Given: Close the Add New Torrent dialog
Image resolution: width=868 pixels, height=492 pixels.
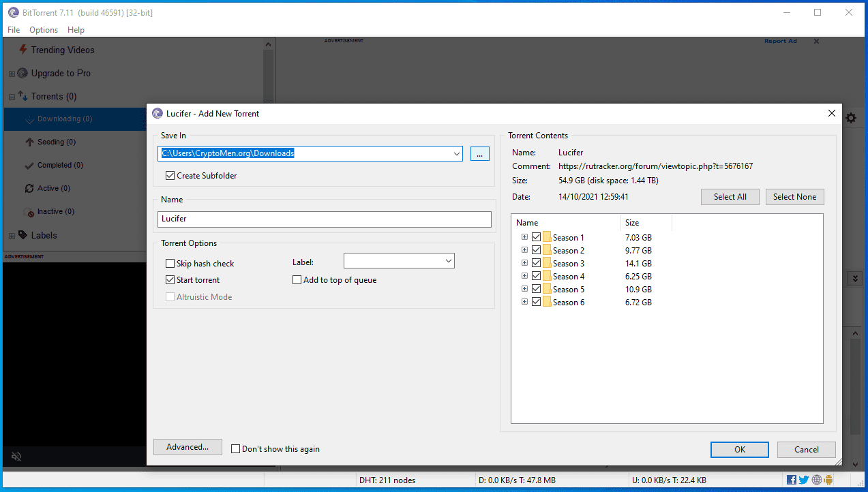Looking at the screenshot, I should tap(831, 114).
